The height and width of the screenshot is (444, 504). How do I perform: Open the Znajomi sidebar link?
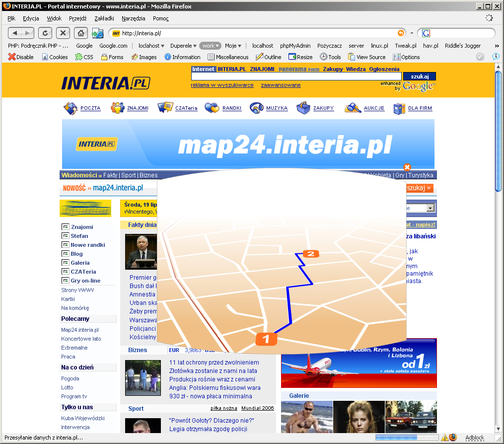click(82, 227)
